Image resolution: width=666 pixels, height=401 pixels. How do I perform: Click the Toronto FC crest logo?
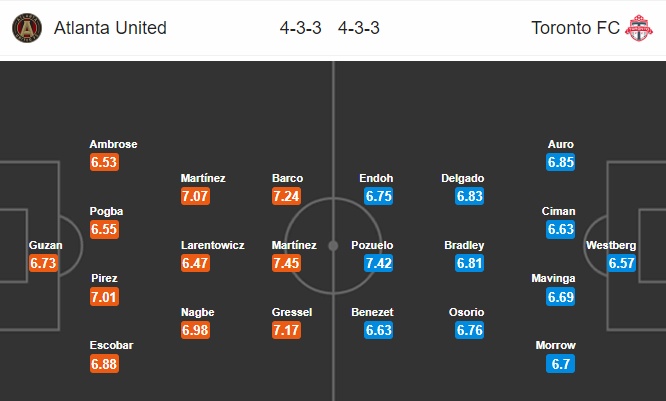(639, 28)
